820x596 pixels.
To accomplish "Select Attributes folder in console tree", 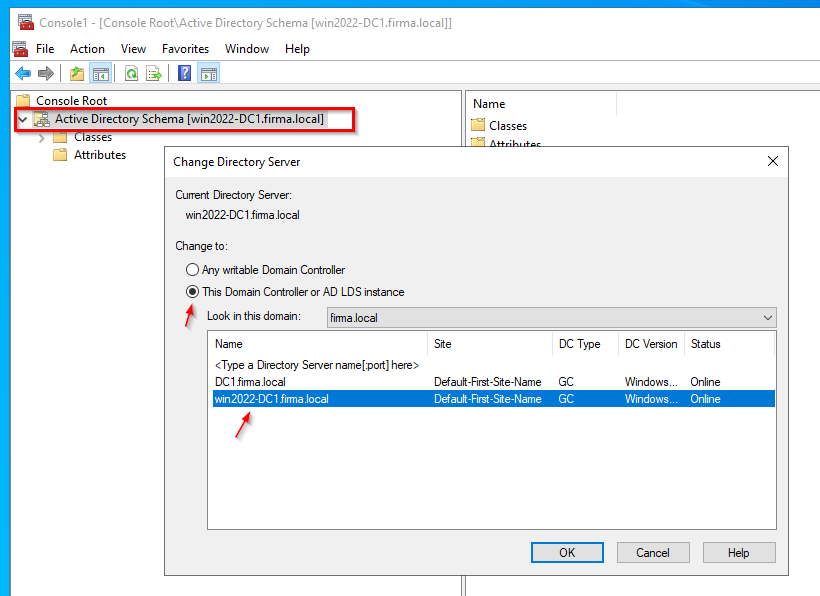I will pyautogui.click(x=99, y=155).
